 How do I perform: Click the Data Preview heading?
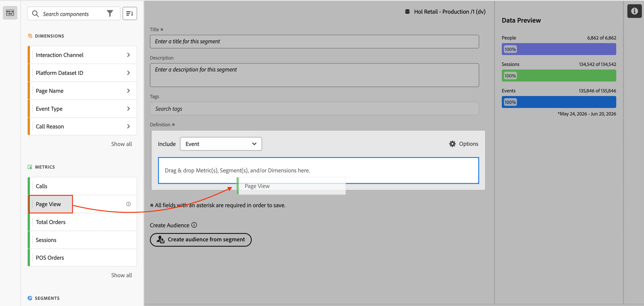click(521, 20)
